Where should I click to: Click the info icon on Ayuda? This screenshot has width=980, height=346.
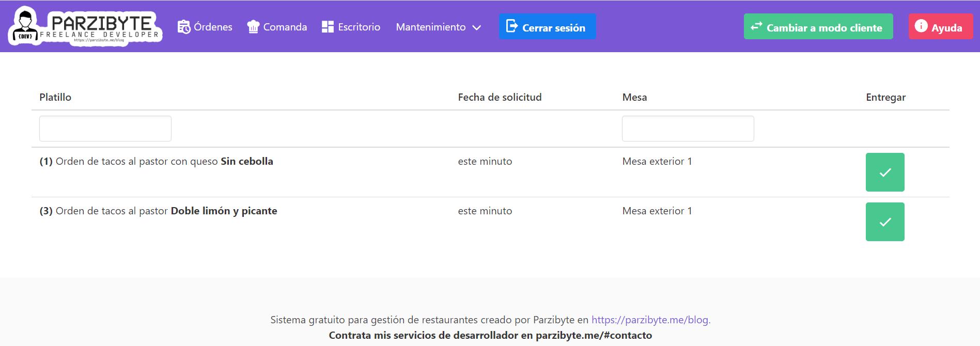(x=921, y=26)
